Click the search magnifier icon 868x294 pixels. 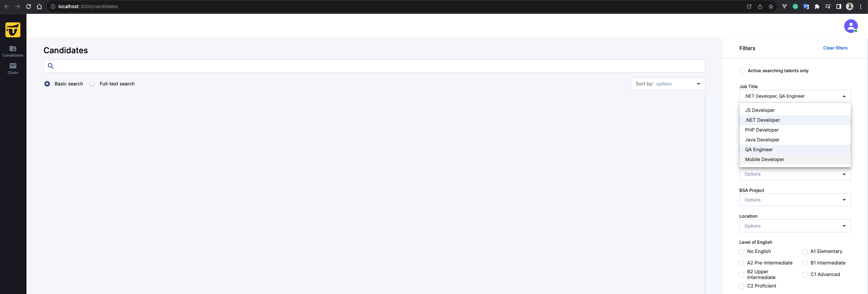pos(51,66)
